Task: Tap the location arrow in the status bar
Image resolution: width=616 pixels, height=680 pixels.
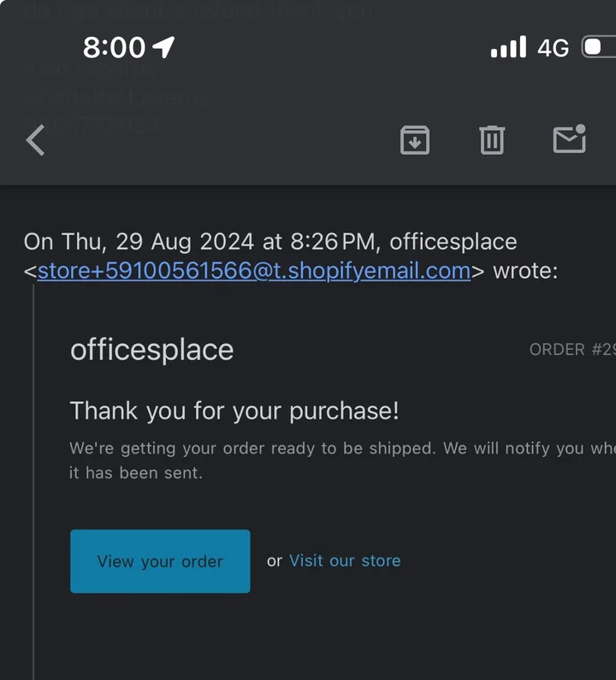Action: 164,47
